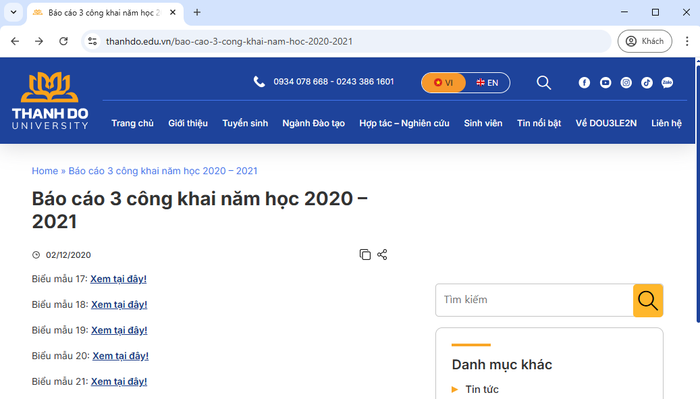
Task: Click the share article icon
Action: pyautogui.click(x=382, y=254)
